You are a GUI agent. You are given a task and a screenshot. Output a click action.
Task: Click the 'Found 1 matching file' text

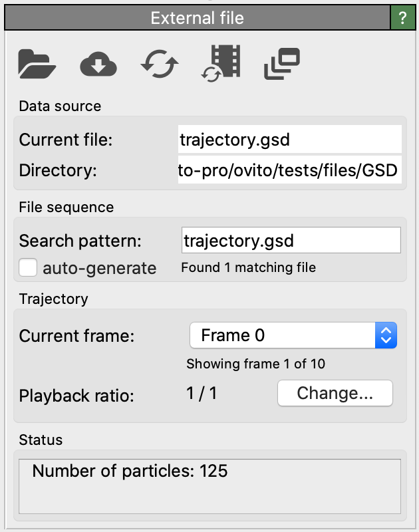(x=248, y=268)
